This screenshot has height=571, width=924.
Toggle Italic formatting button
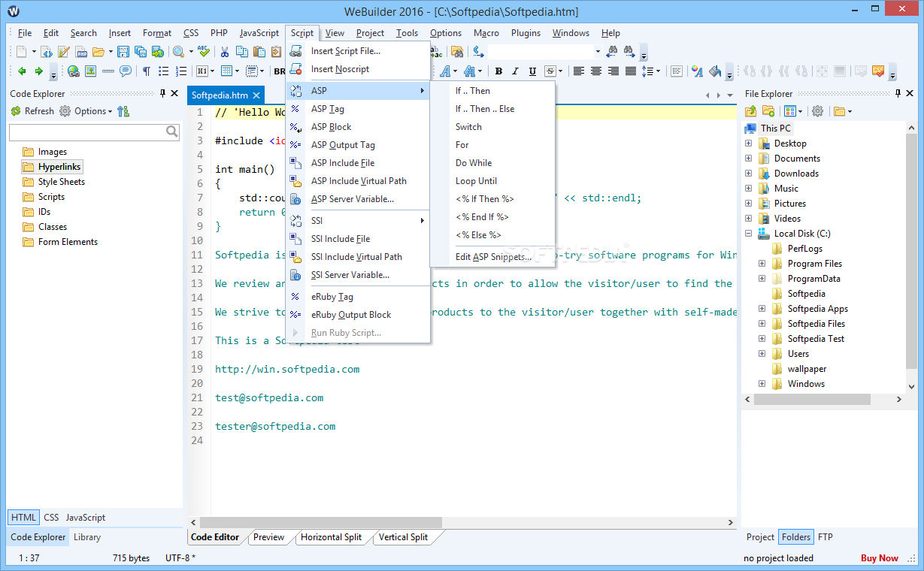point(515,71)
